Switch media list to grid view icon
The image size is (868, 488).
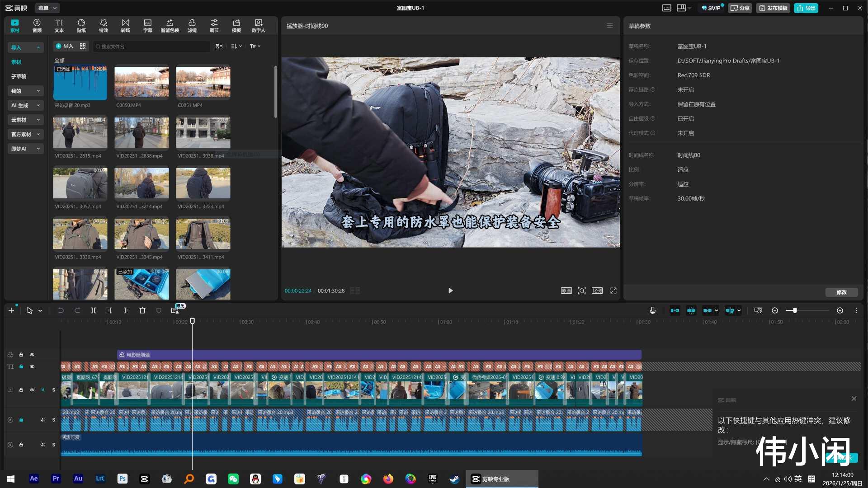tap(219, 46)
